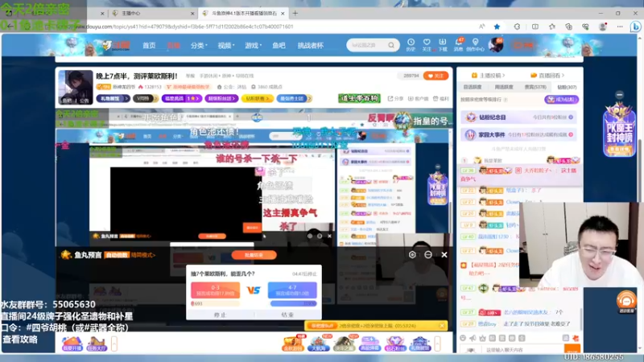Open the 钻石粉丝 icon in bottom bar
The height and width of the screenshot is (362, 644).
pyautogui.click(x=394, y=343)
